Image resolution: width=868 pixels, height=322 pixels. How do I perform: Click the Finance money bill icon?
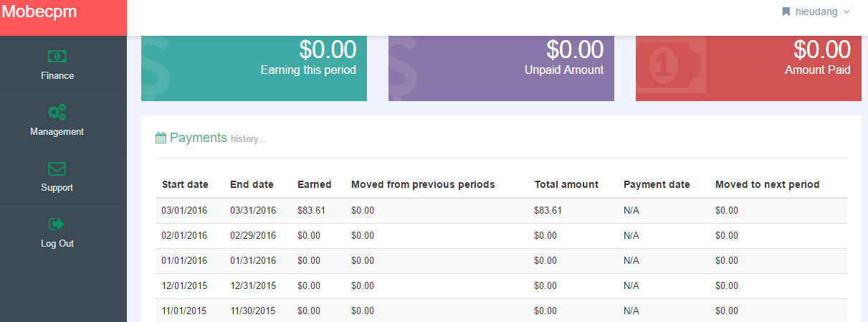coord(57,56)
